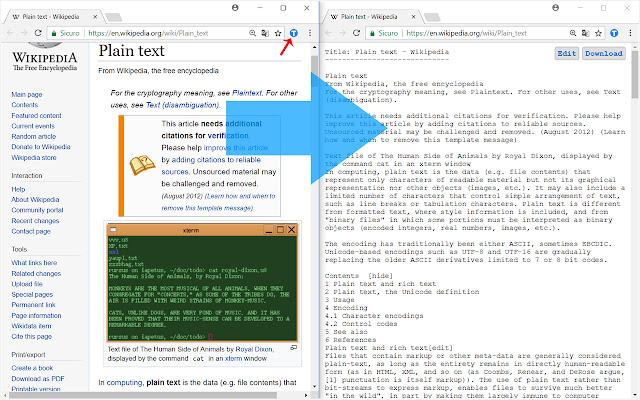The height and width of the screenshot is (400, 640).
Task: Open Featured content link
Action: click(36, 116)
